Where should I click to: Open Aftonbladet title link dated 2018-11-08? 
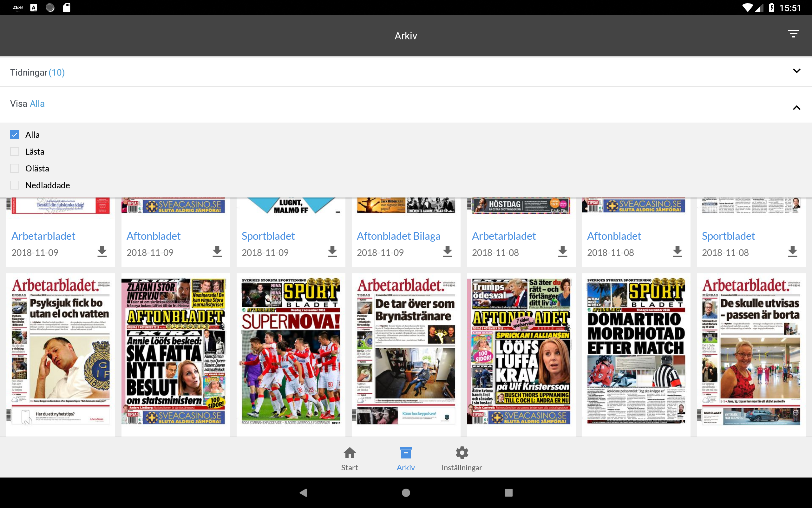tap(614, 236)
